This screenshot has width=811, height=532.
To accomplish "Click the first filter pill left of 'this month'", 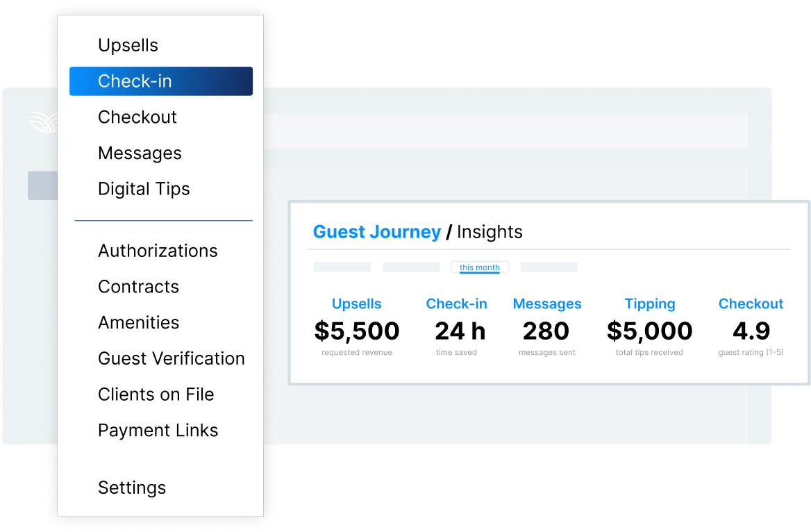I will coord(341,266).
